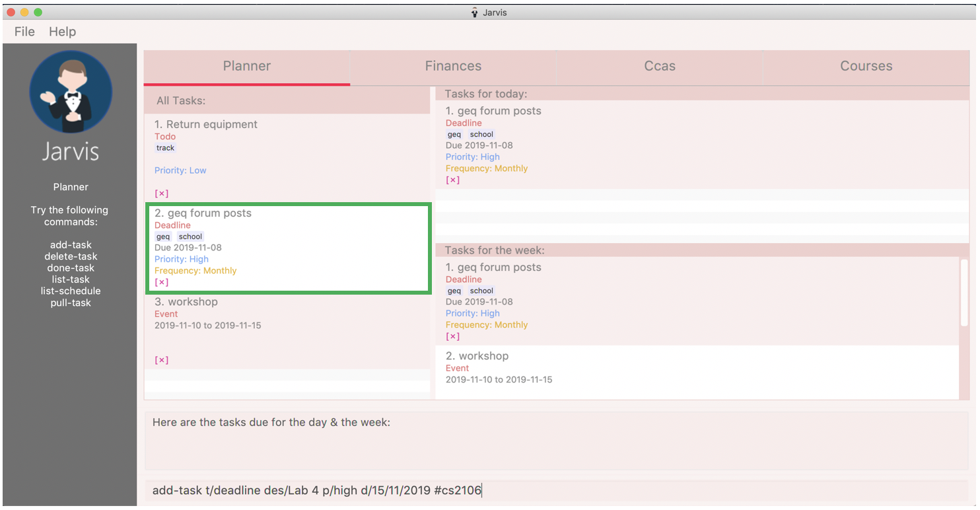Click the geq tag in Tasks for today
The width and height of the screenshot is (980, 510).
click(454, 134)
